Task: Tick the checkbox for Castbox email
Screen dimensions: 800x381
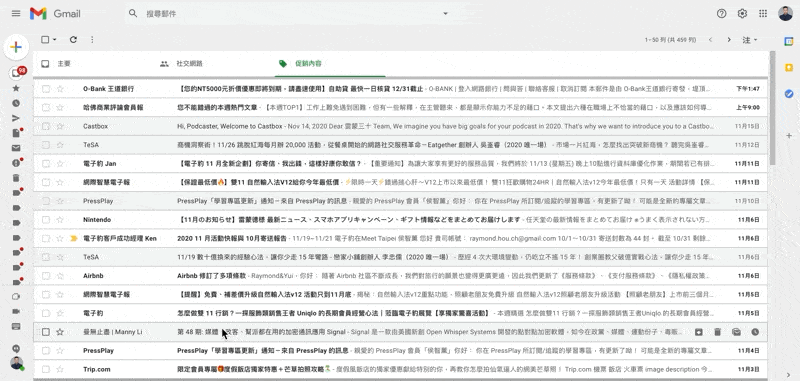Action: point(46,126)
